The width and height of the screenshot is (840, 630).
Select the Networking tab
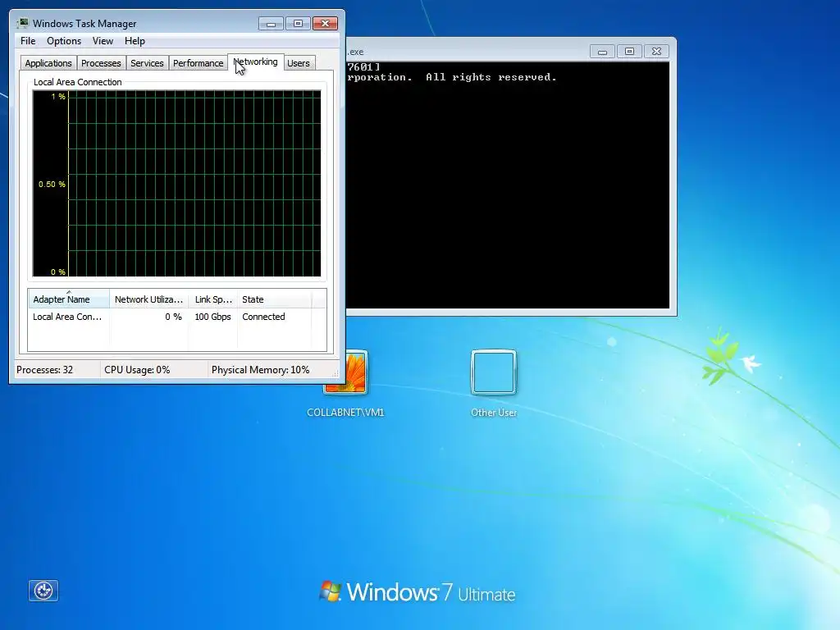tap(256, 62)
